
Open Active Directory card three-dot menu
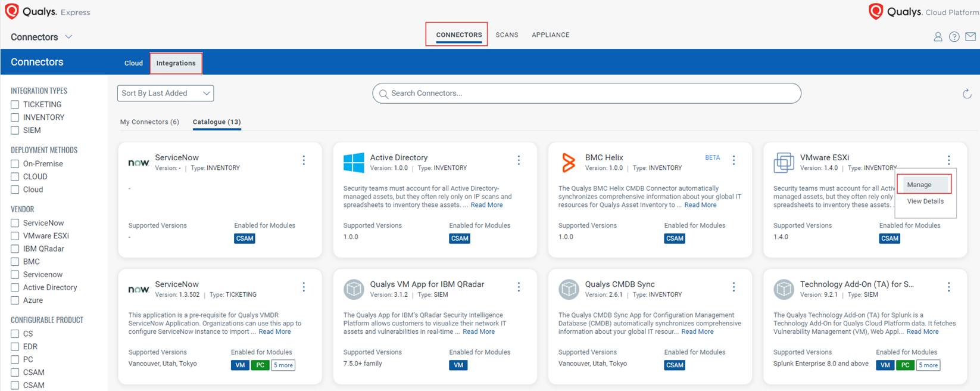pyautogui.click(x=519, y=160)
